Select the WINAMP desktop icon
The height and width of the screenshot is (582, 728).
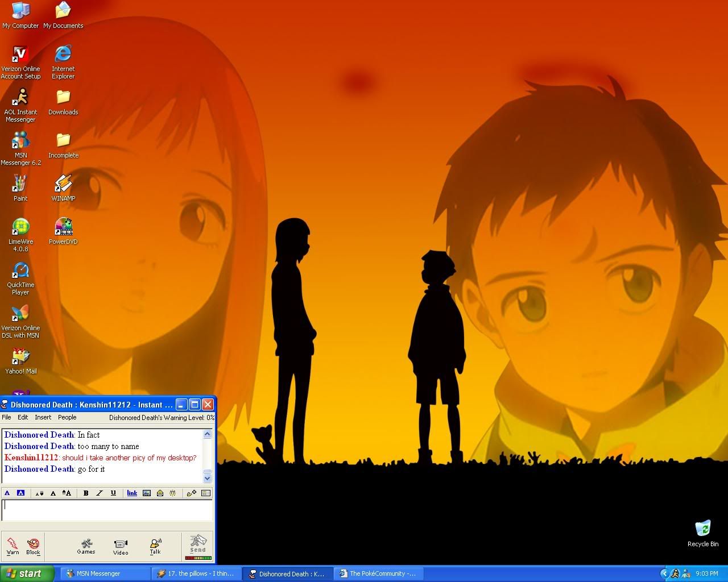[x=63, y=189]
